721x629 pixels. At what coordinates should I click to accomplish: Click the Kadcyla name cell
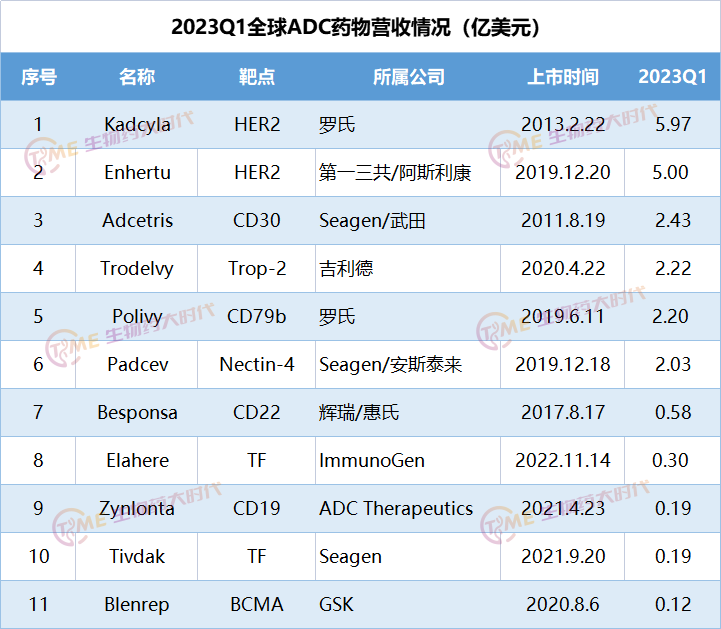pyautogui.click(x=137, y=125)
